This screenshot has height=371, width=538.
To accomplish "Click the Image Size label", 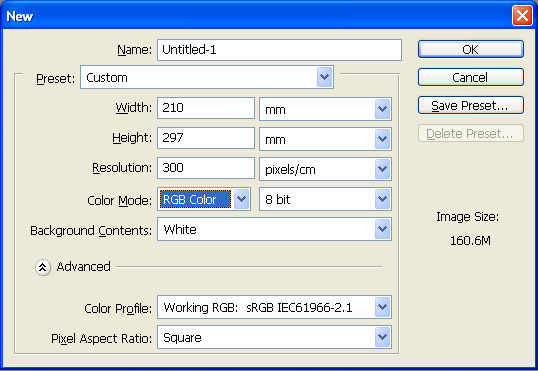I will click(467, 217).
